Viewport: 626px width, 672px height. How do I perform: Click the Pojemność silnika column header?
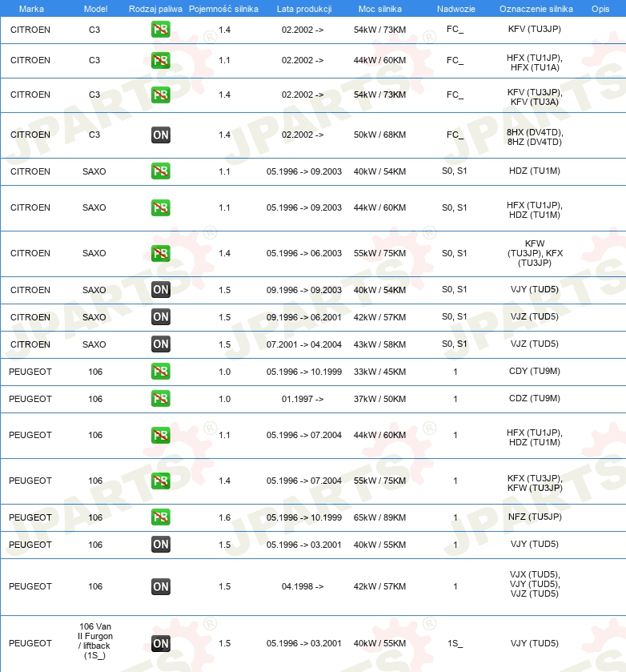tap(223, 9)
